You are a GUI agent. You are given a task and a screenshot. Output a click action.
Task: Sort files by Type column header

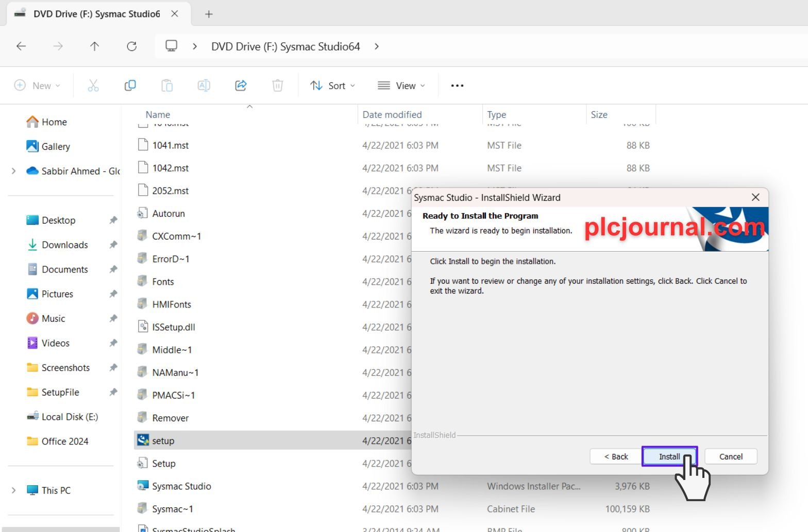[x=497, y=114]
